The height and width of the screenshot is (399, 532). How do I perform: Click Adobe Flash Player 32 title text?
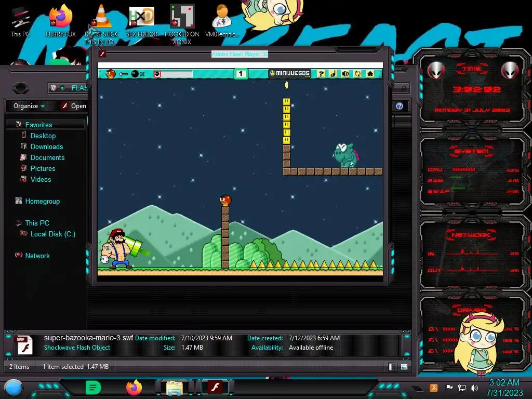point(240,54)
